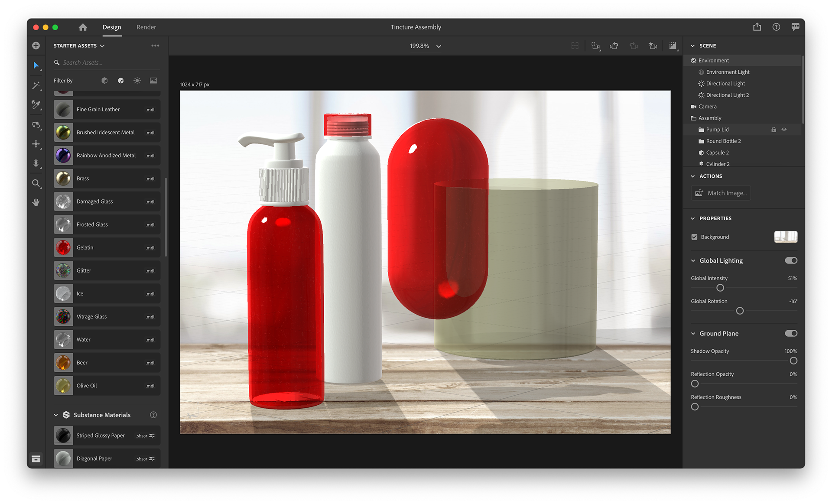
Task: Click the Home icon
Action: 83,27
